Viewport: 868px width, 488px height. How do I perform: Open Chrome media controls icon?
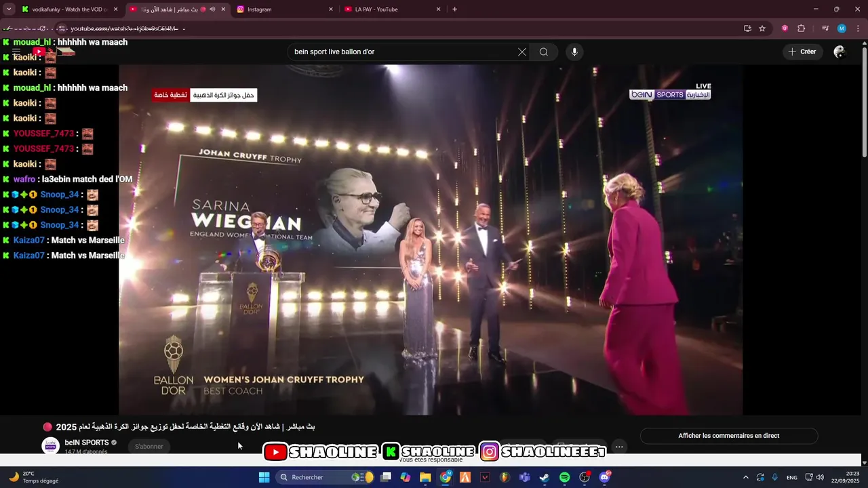click(825, 28)
